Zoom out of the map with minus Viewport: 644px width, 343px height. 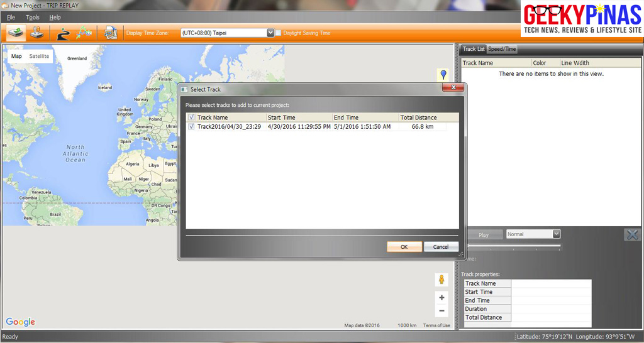pos(441,311)
